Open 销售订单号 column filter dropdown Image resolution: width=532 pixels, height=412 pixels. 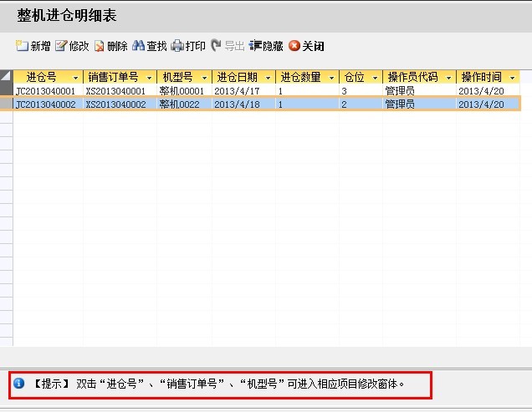(x=149, y=78)
